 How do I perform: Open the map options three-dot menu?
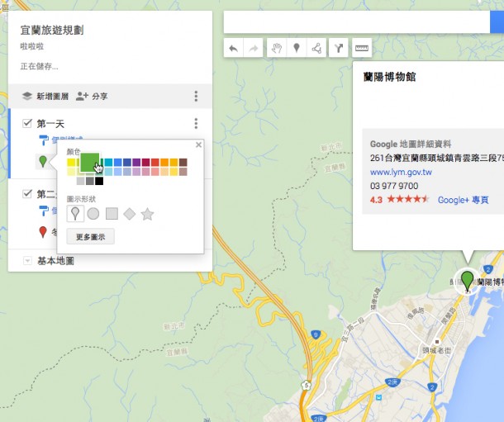click(x=196, y=97)
